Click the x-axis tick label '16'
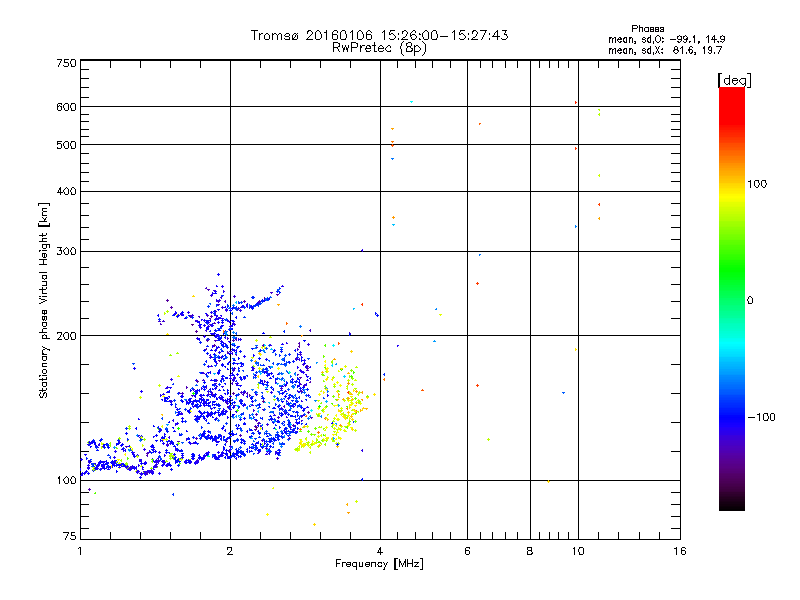 (680, 551)
